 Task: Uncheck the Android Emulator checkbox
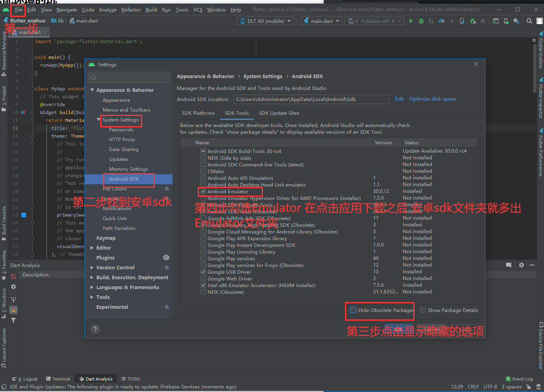pyautogui.click(x=203, y=192)
